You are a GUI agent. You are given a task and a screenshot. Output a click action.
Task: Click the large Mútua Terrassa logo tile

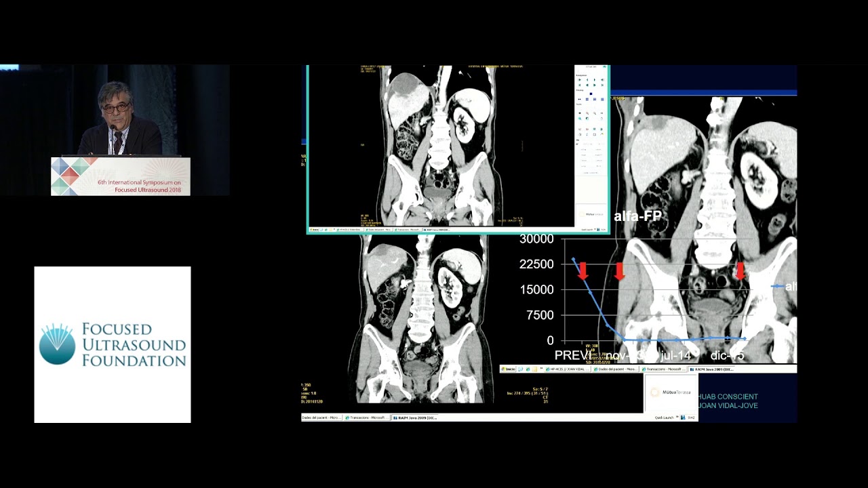tap(671, 392)
